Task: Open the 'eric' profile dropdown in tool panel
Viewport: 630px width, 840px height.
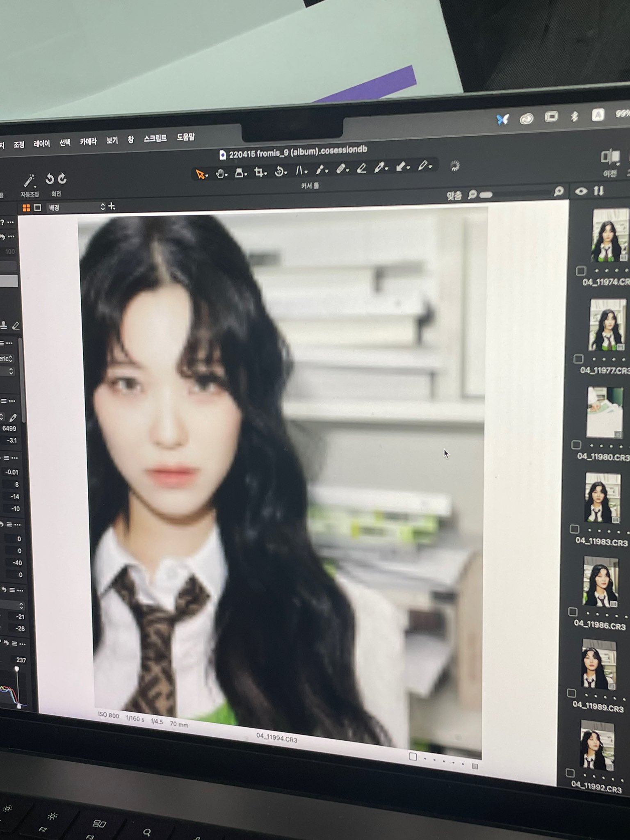Action: [x=7, y=358]
